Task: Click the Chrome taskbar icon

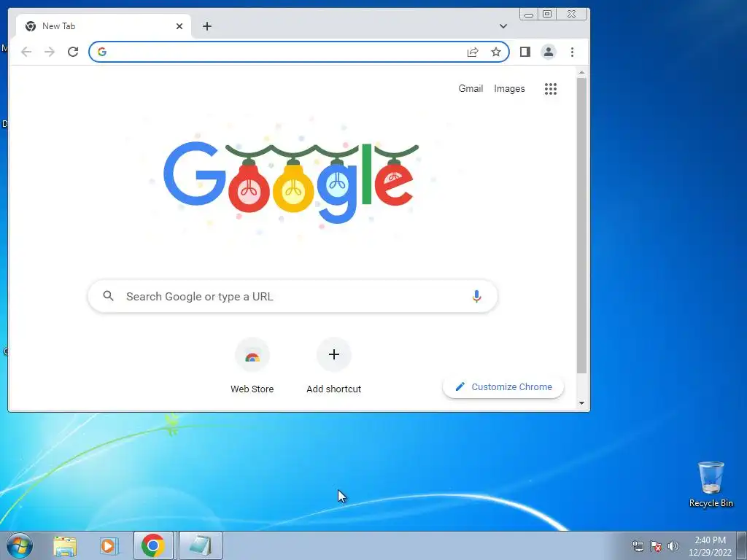Action: (x=153, y=545)
